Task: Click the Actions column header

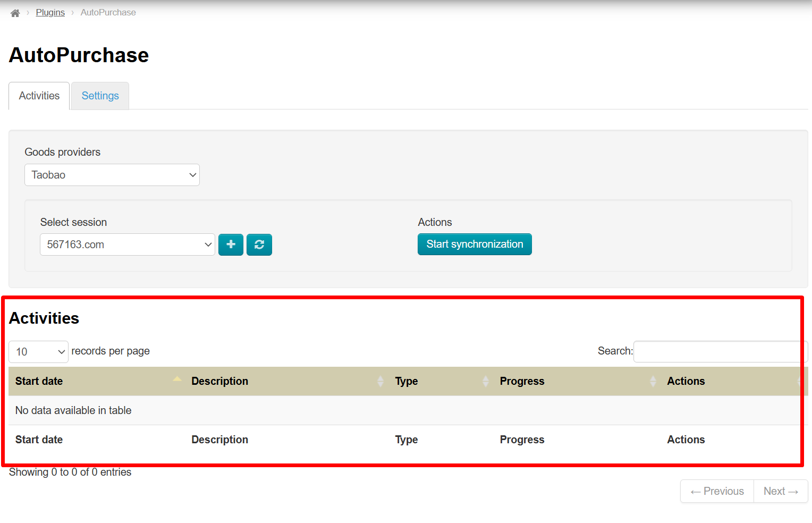Action: point(686,381)
